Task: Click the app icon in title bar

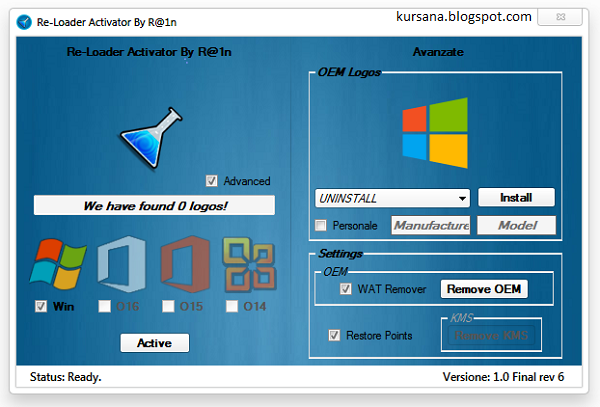Action: pyautogui.click(x=24, y=22)
